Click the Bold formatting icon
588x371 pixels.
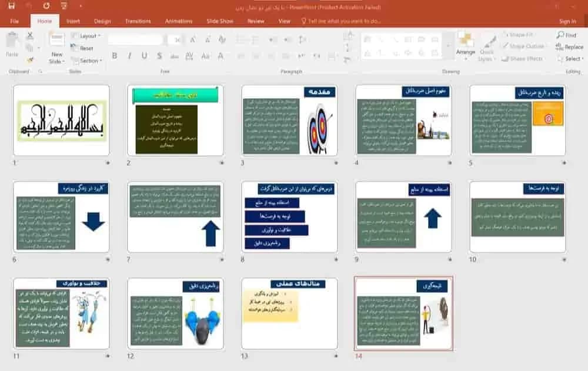click(115, 56)
